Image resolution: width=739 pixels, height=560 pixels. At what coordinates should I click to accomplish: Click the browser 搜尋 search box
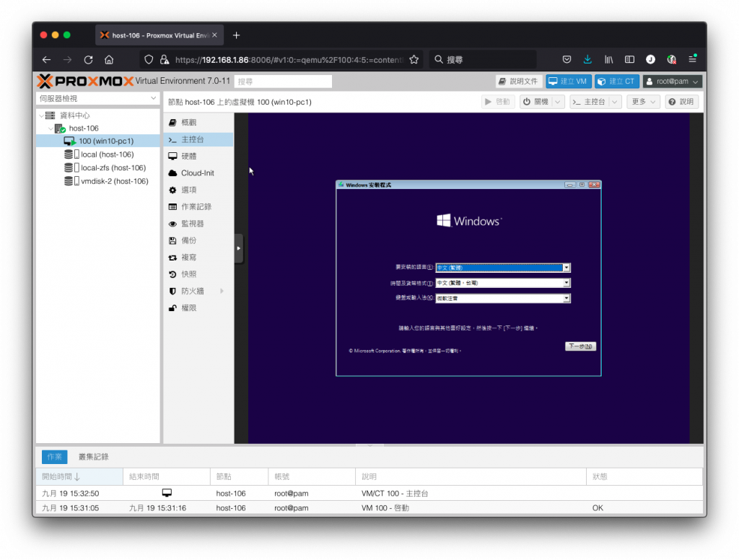pos(483,59)
